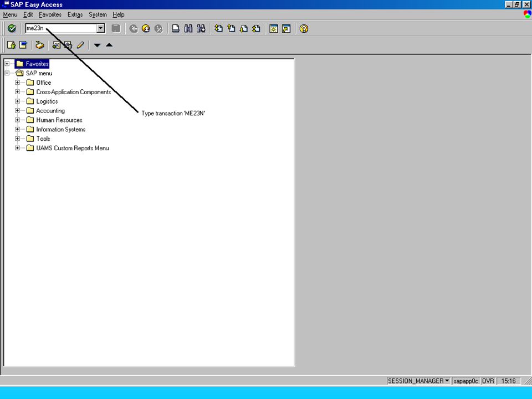Collapse the SAP menu tree node
The image size is (532, 399).
click(7, 73)
